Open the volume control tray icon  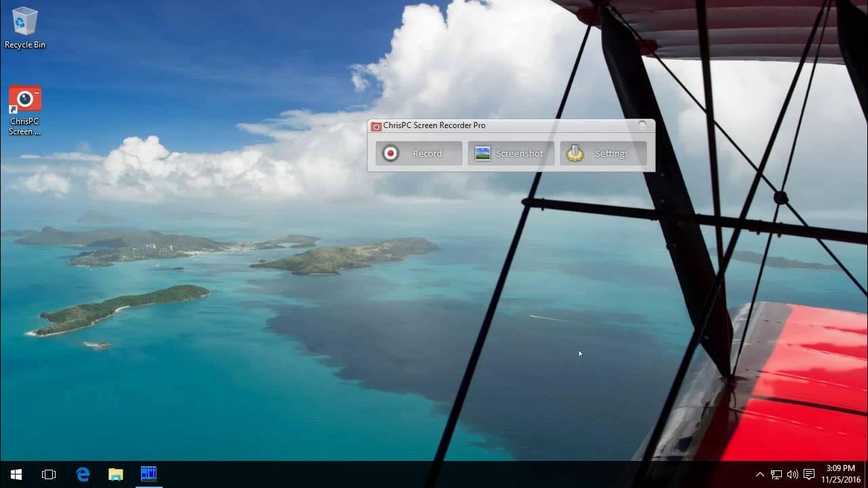pos(793,474)
